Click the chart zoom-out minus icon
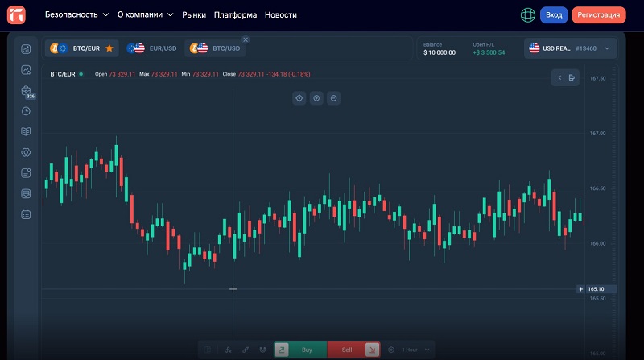Screen dimensions: 644x360 pyautogui.click(x=333, y=98)
